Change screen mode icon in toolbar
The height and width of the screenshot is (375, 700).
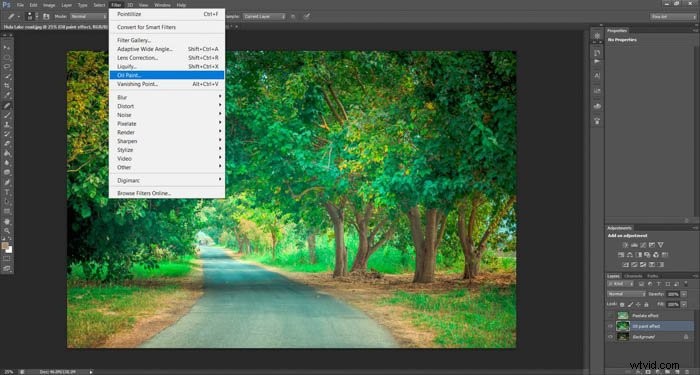6,268
